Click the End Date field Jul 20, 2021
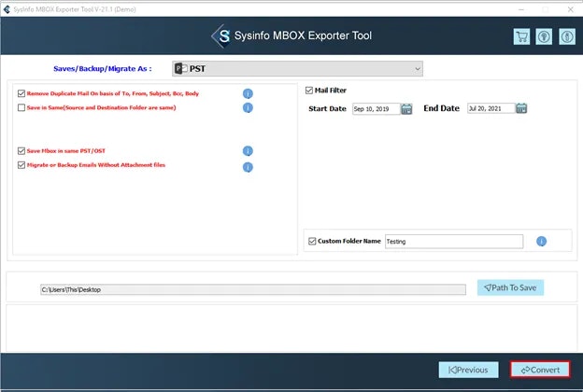 pyautogui.click(x=491, y=108)
